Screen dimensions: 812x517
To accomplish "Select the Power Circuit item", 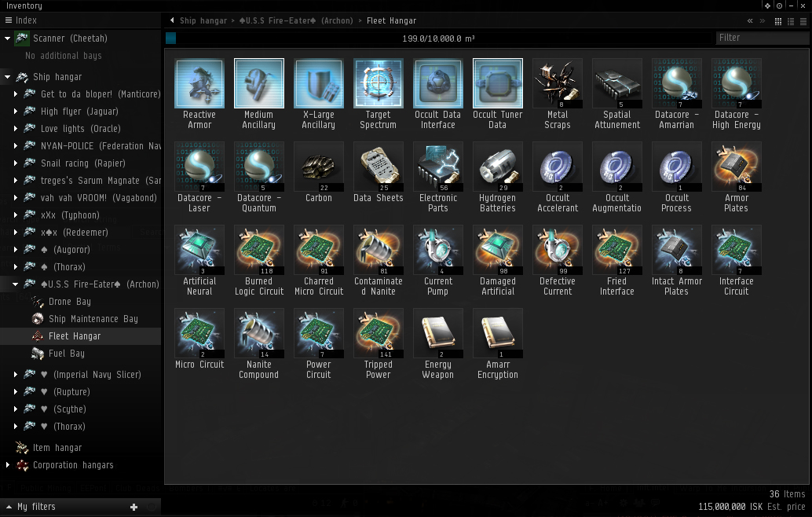I will click(319, 334).
